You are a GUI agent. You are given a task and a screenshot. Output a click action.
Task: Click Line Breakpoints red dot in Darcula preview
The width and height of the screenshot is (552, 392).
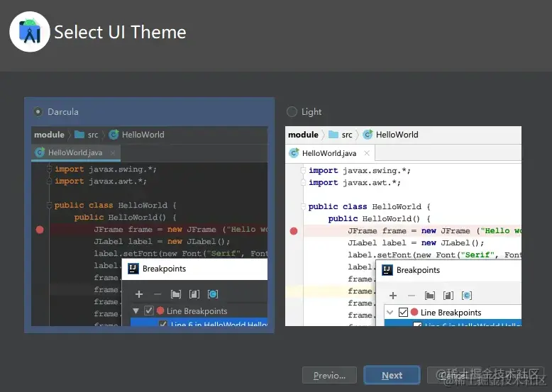160,310
